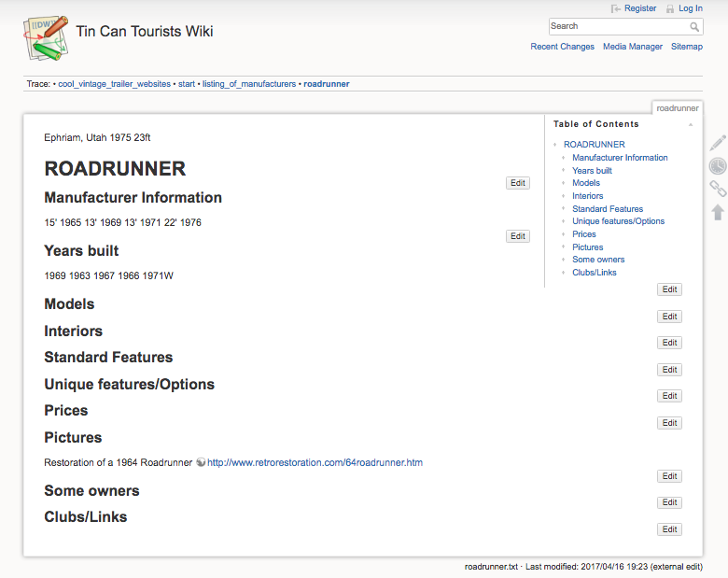
Task: Click the "Ephriam, Utah 1975 23ft" text
Action: [97, 137]
